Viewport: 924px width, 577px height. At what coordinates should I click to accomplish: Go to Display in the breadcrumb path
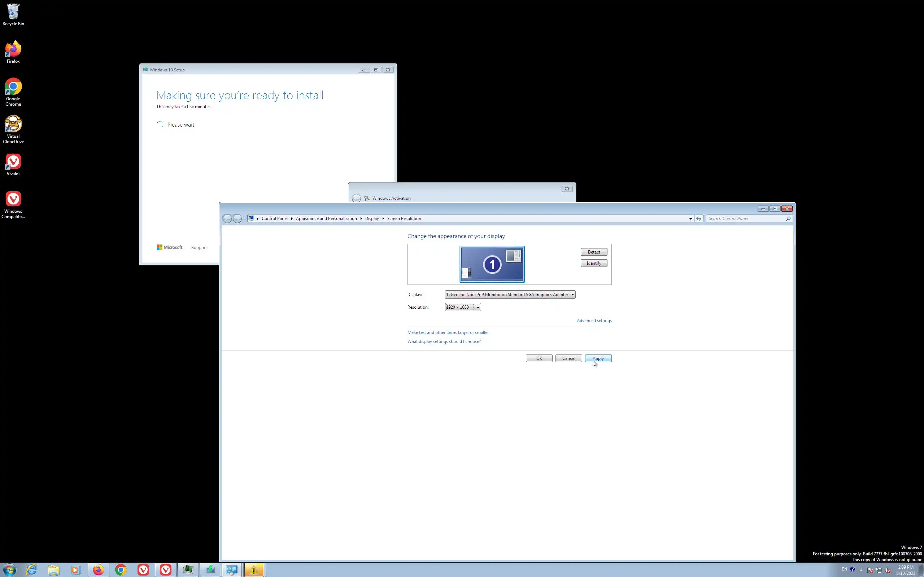(x=371, y=219)
